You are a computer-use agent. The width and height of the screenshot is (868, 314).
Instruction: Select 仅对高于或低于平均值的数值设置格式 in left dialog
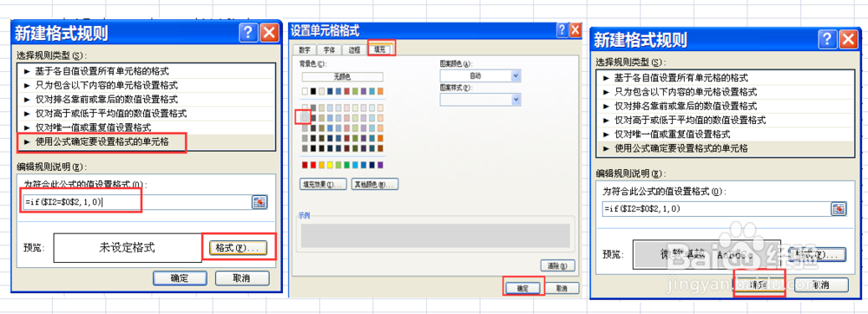146,114
